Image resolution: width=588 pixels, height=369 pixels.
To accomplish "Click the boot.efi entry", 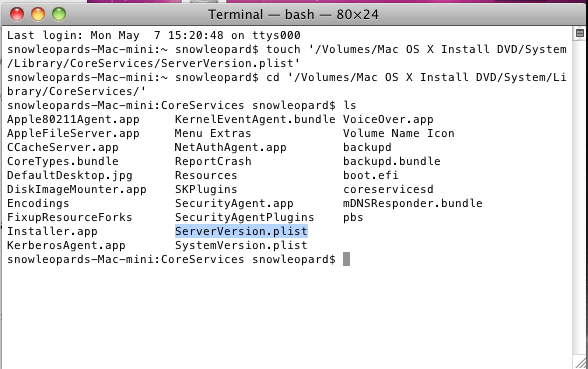I will click(x=370, y=175).
